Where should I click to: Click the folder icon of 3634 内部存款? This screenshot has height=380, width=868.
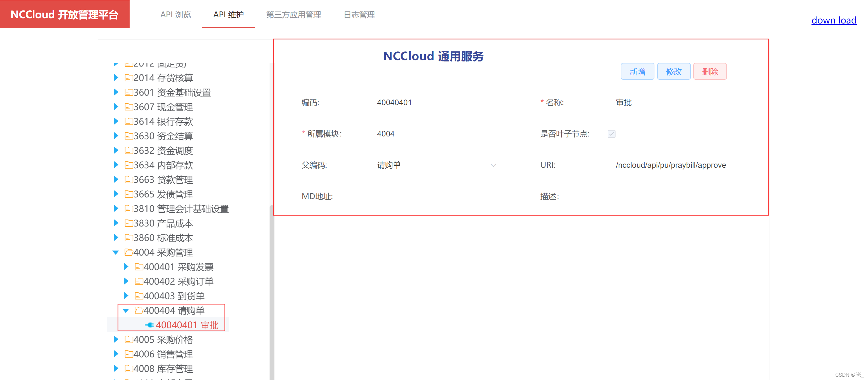128,165
